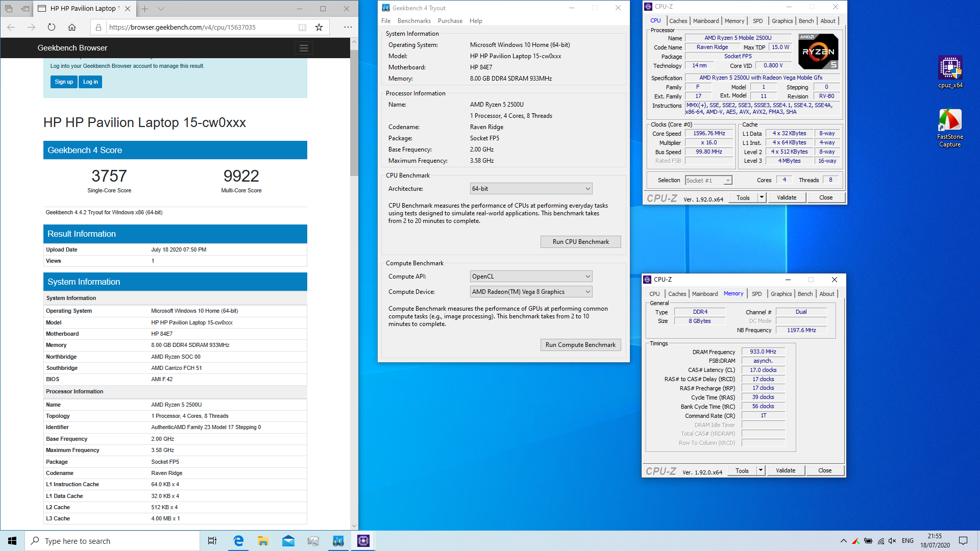
Task: Click Run Compute Benchmark
Action: coord(580,345)
